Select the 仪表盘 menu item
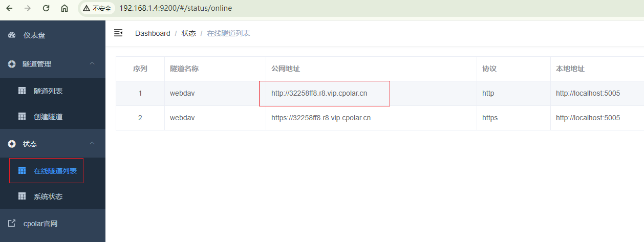 (34, 35)
